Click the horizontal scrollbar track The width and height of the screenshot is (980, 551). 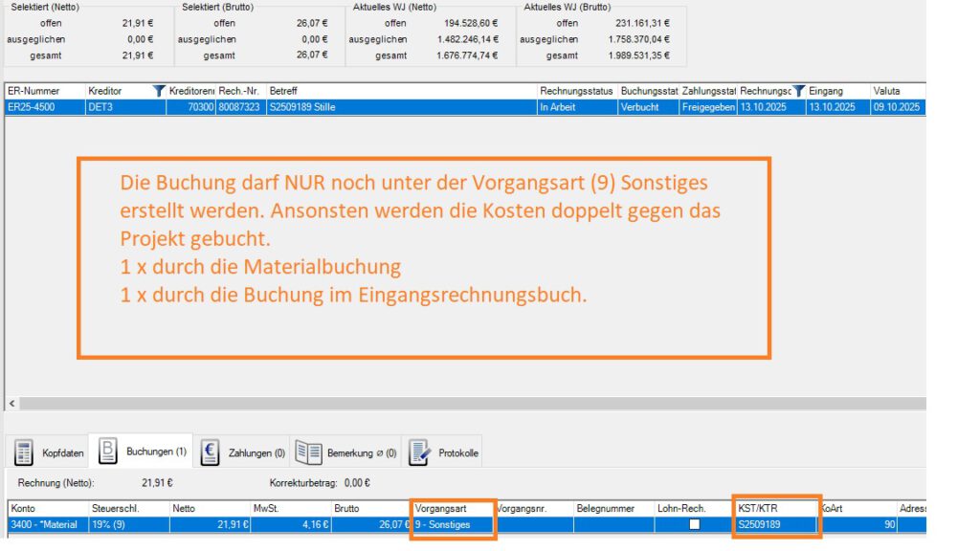pyautogui.click(x=479, y=404)
